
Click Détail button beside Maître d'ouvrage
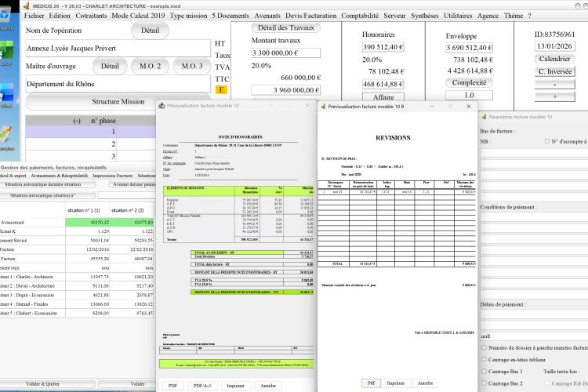click(x=110, y=66)
